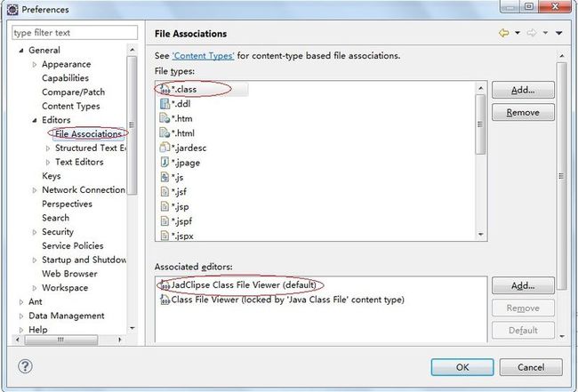
Task: Click Remove next to File types list
Action: 523,112
